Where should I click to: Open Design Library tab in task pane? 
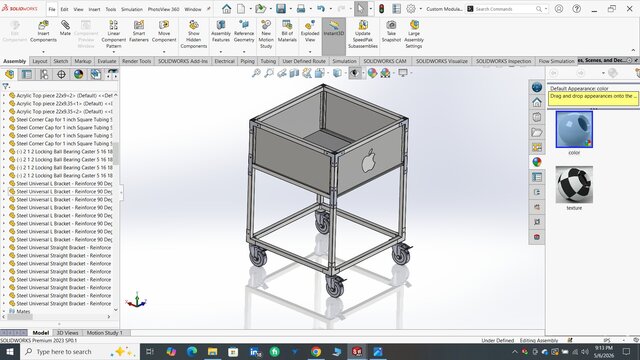537,117
